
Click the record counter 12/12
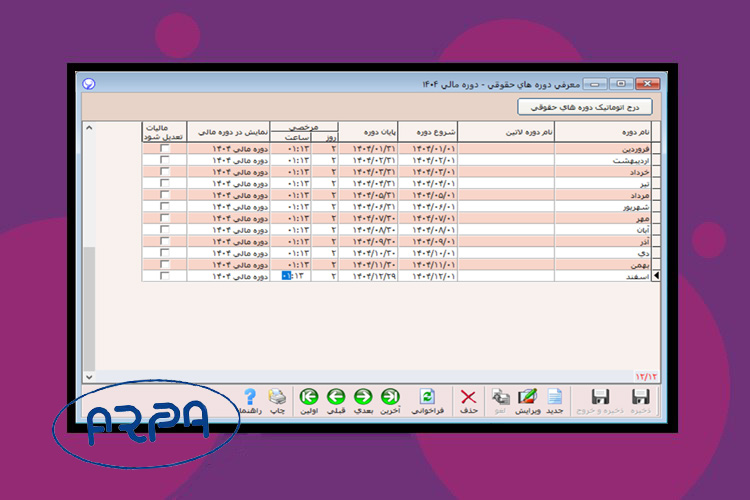[x=646, y=377]
